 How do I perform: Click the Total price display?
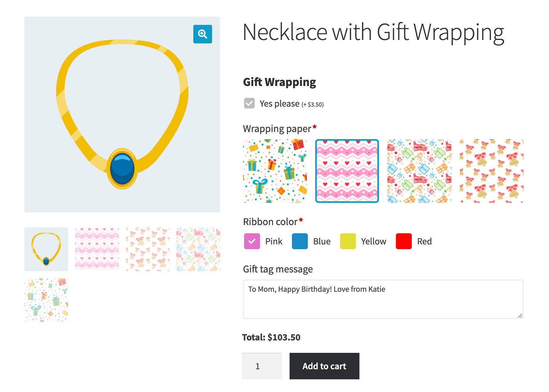pos(271,337)
